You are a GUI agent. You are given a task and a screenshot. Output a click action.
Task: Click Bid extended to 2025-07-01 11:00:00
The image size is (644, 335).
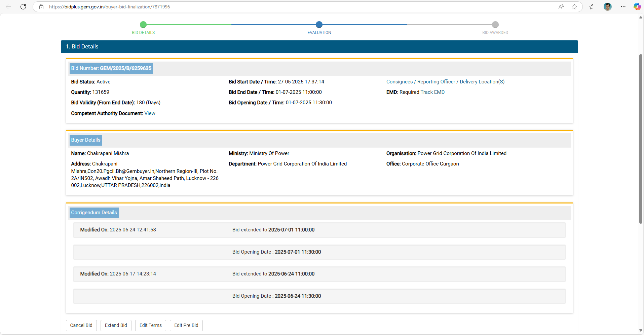tap(273, 230)
